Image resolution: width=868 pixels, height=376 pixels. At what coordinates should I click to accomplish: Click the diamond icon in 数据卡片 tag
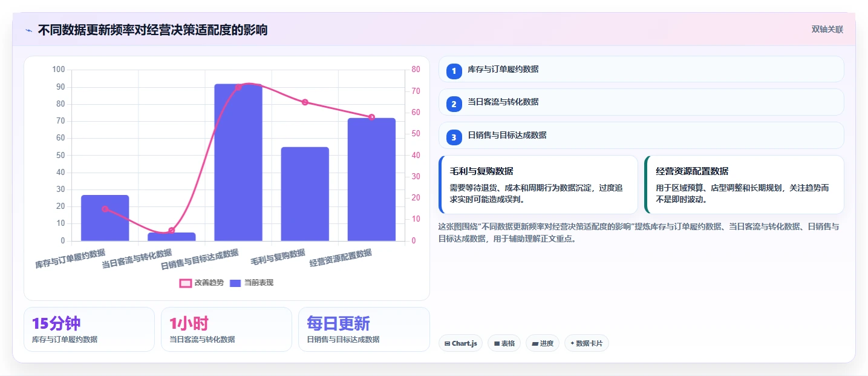(x=572, y=343)
